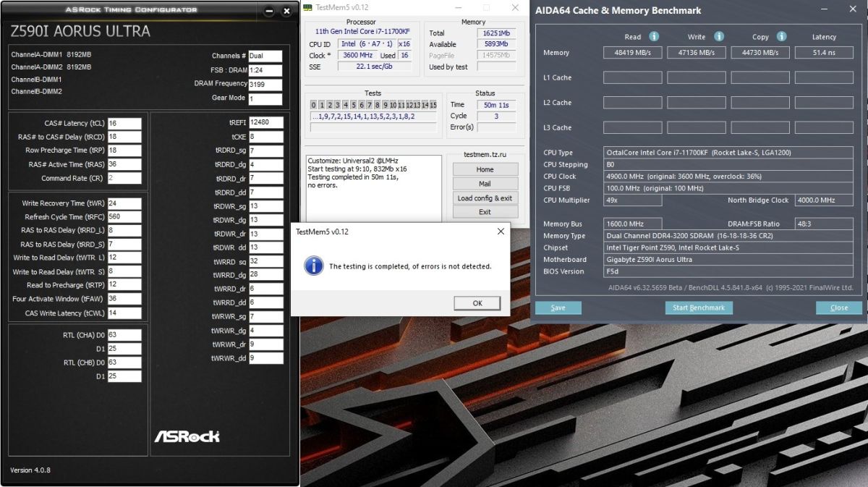
Task: Click the RAS# to CAS# Delay (tRCD) field
Action: click(124, 137)
